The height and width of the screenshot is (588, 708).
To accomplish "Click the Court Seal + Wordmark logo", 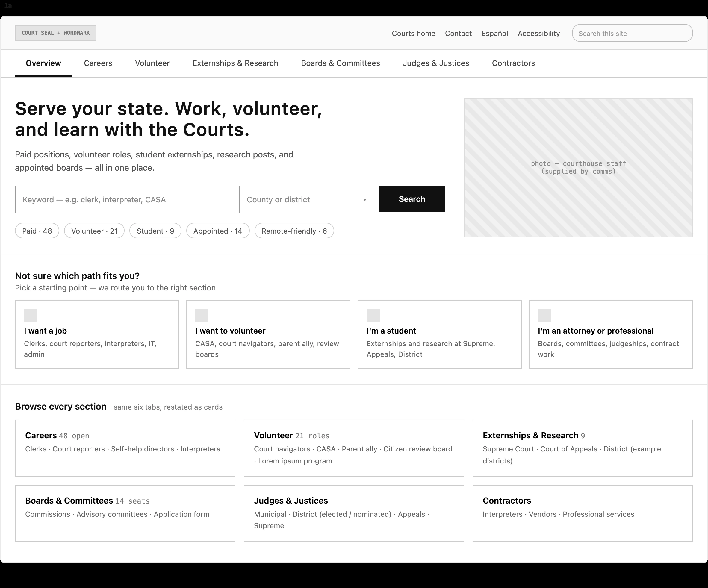I will point(56,33).
